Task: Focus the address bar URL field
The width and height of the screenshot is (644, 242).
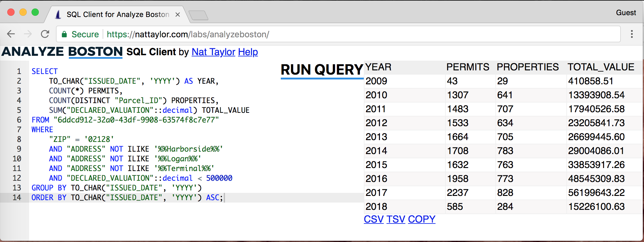Action: (x=338, y=34)
